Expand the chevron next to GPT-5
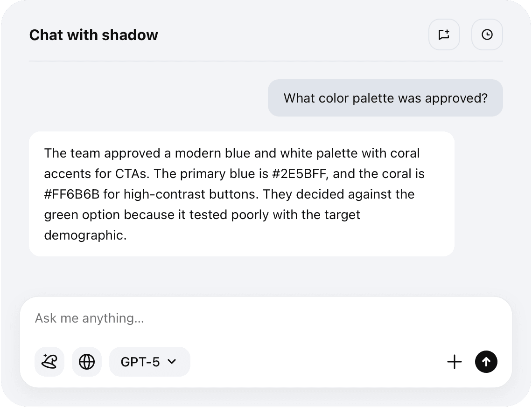Screen dimensions: 532x413 click(x=172, y=362)
